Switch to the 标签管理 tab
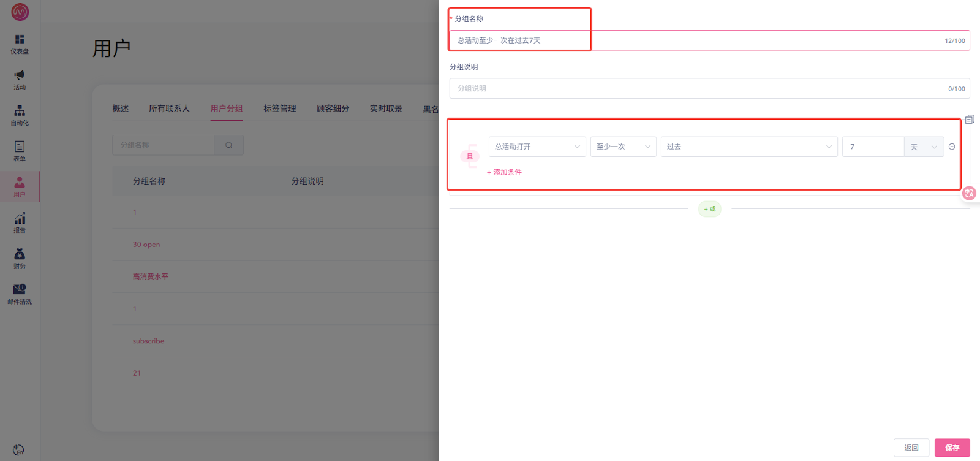 pyautogui.click(x=280, y=109)
